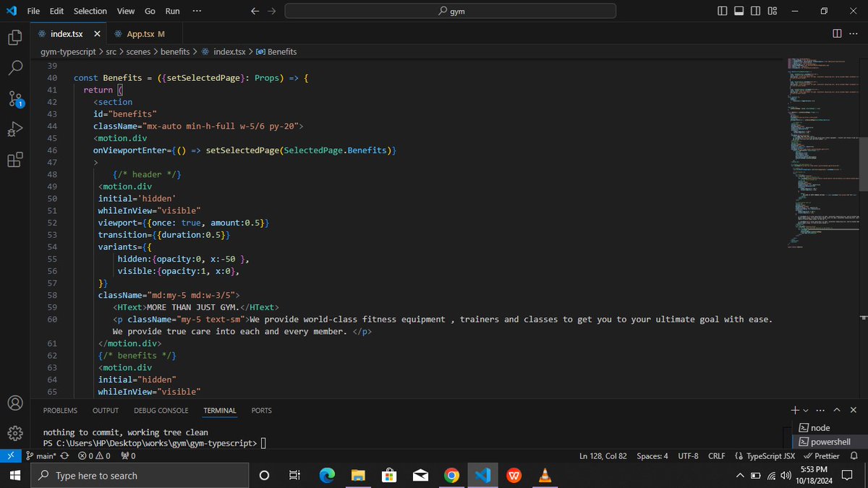Open the Search sidebar

click(x=15, y=69)
